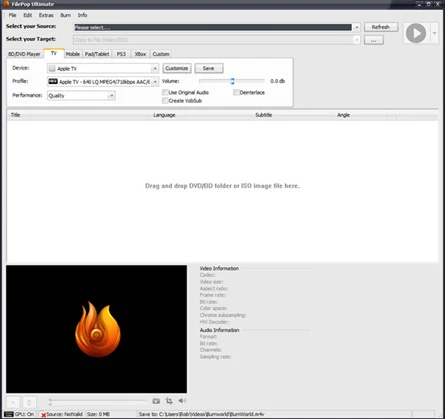The width and height of the screenshot is (445, 419).
Task: Click the large Play start button
Action: [x=416, y=33]
